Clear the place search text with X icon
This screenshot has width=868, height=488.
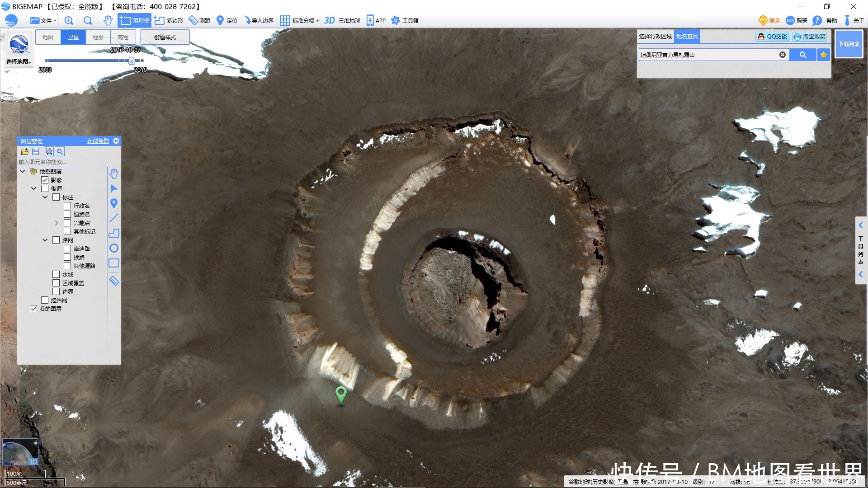[x=783, y=55]
